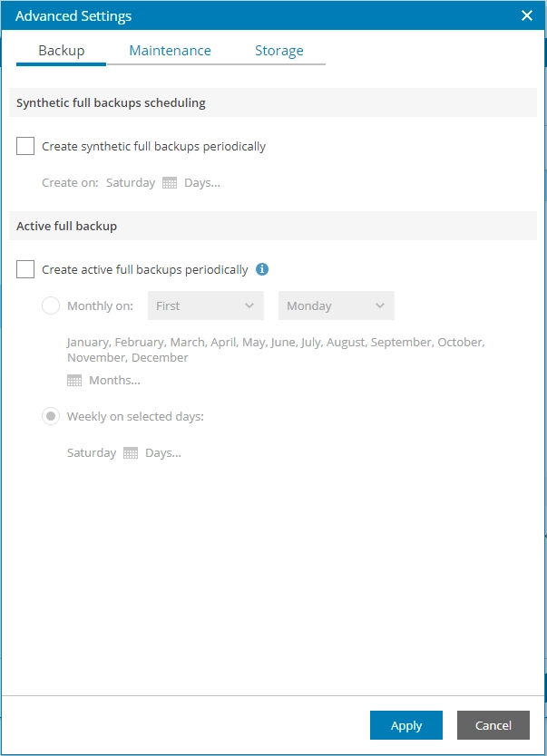Enable Create synthetic full backups periodically
This screenshot has height=756, width=547.
click(x=25, y=146)
